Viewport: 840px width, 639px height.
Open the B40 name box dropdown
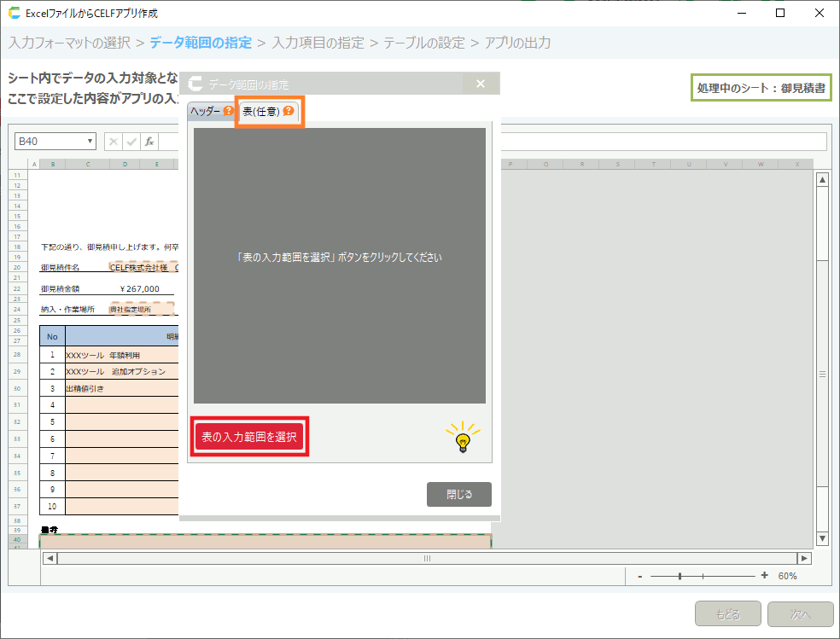(x=90, y=142)
